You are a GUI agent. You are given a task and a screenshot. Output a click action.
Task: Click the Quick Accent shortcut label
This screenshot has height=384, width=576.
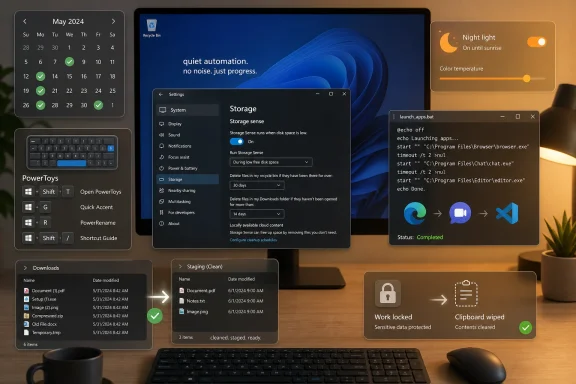tap(97, 207)
